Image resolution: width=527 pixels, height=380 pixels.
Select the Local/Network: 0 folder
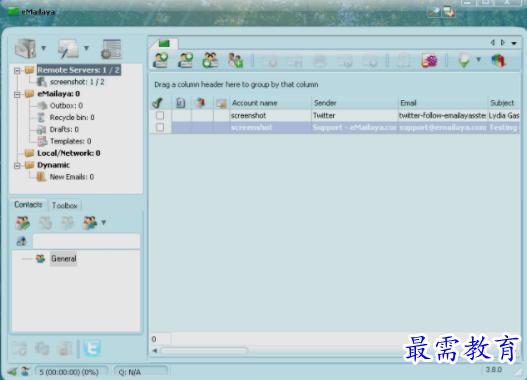pyautogui.click(x=69, y=153)
